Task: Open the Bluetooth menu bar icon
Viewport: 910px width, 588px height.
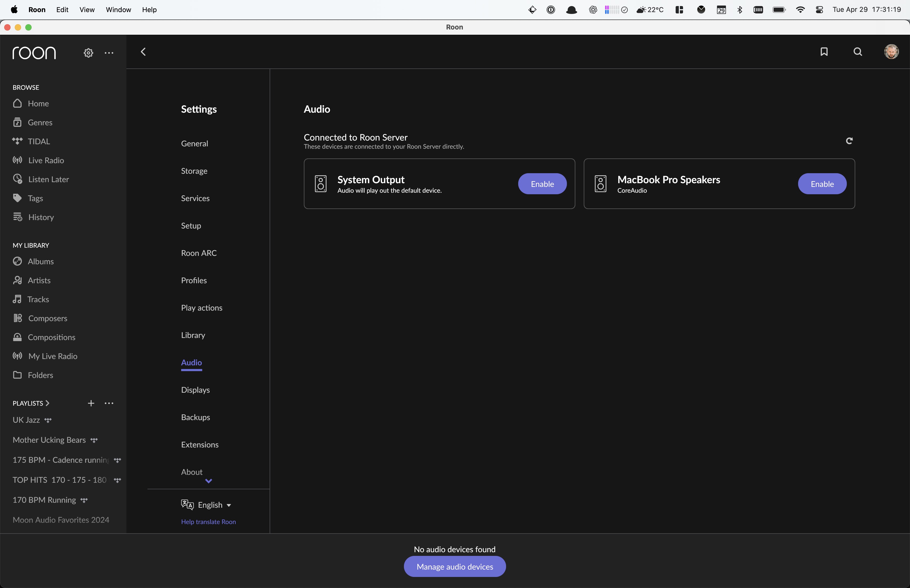Action: [x=740, y=9]
